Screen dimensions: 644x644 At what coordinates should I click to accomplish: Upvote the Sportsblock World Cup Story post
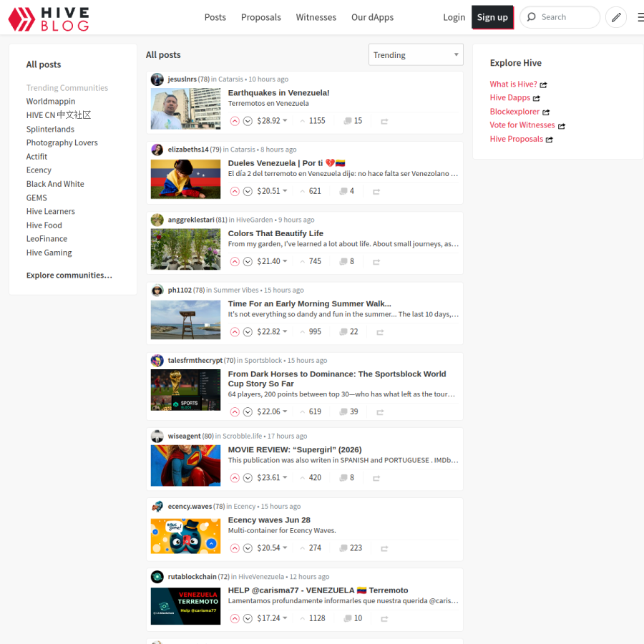pos(235,412)
